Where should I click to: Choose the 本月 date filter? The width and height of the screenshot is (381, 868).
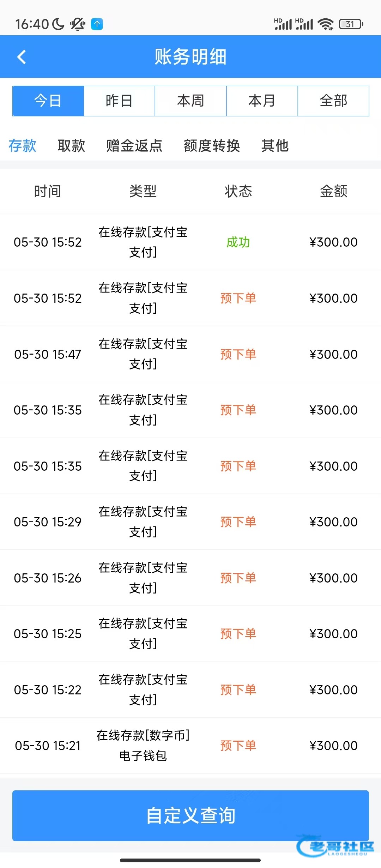coord(262,101)
